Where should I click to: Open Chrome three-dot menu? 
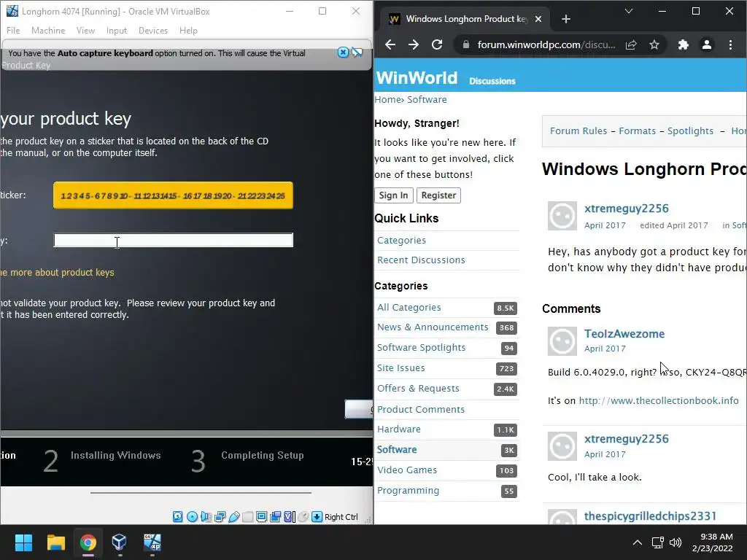pyautogui.click(x=730, y=44)
